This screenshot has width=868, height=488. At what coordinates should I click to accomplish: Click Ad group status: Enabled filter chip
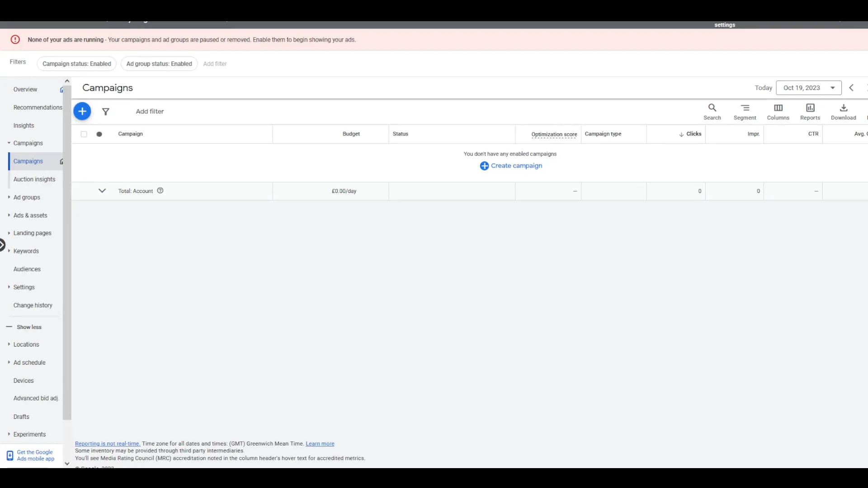click(x=159, y=64)
